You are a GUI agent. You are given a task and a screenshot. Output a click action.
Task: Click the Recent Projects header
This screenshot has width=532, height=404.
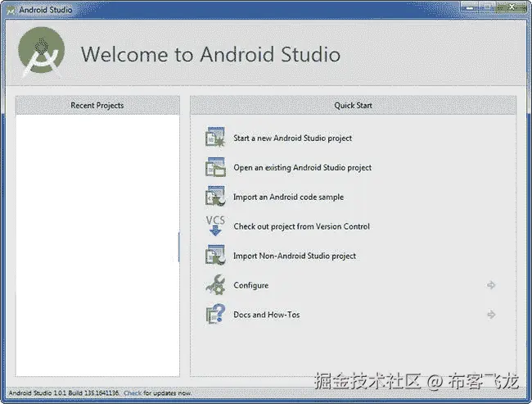(x=97, y=106)
